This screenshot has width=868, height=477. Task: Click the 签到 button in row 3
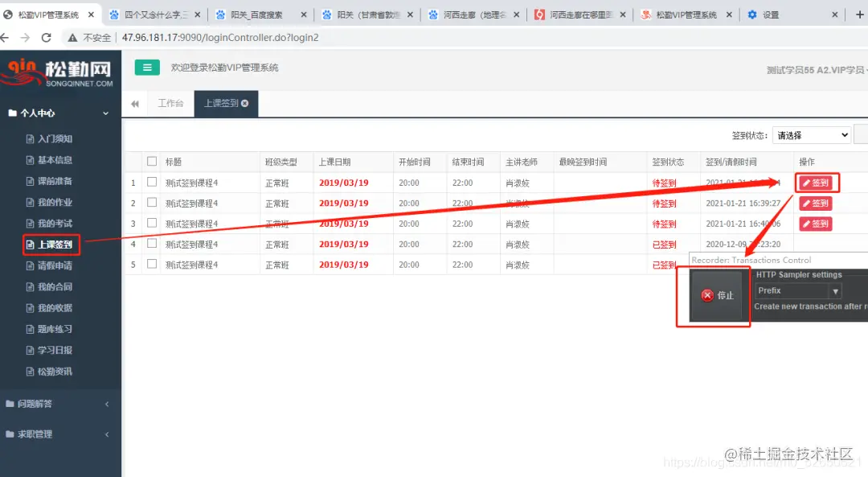pyautogui.click(x=816, y=224)
